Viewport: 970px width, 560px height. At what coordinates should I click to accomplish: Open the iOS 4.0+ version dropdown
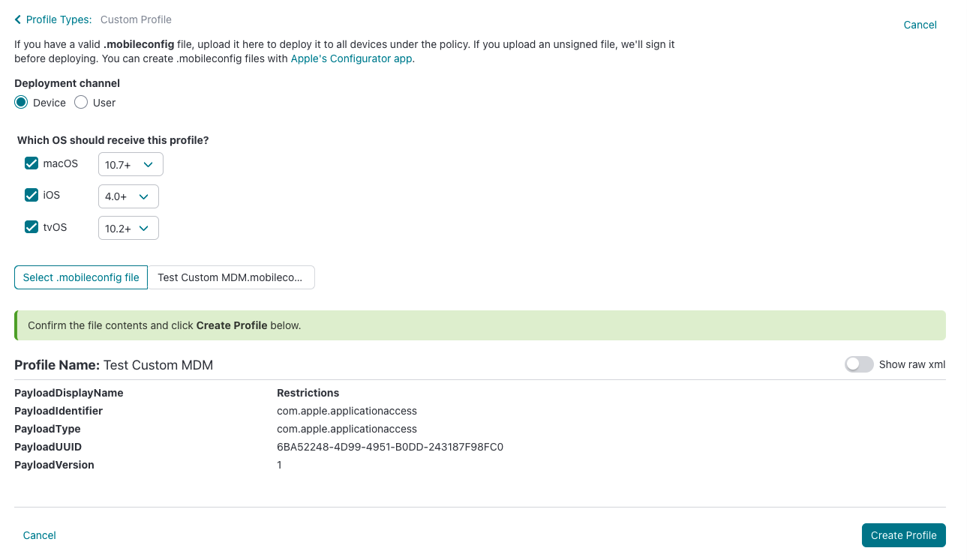(128, 196)
